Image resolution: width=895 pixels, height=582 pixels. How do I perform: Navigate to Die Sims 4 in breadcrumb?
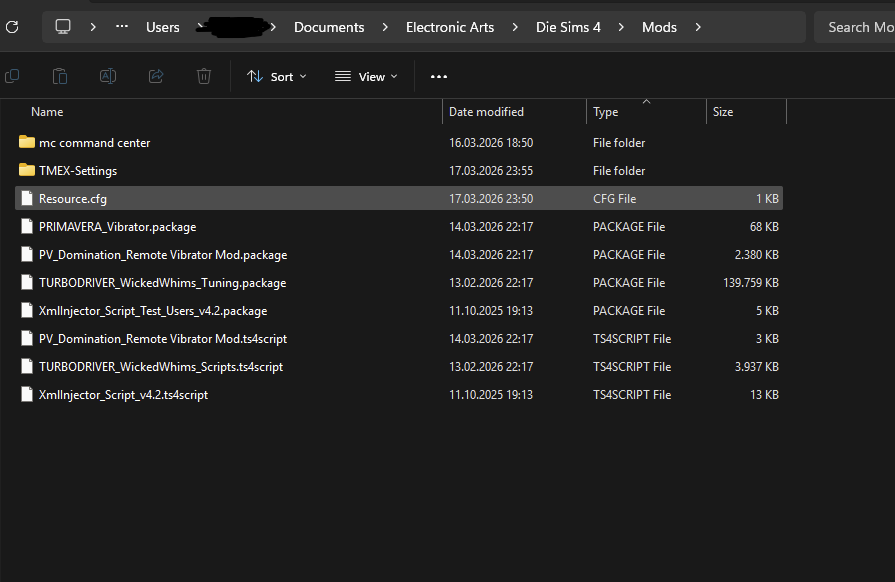pos(568,27)
